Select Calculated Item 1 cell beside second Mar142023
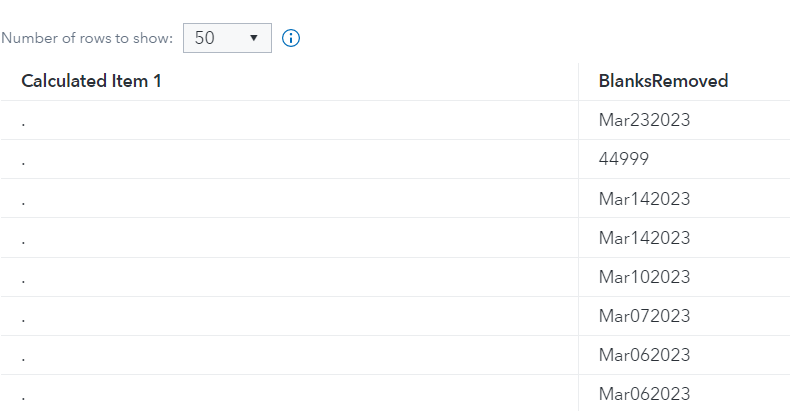The width and height of the screenshot is (790, 411). 290,237
